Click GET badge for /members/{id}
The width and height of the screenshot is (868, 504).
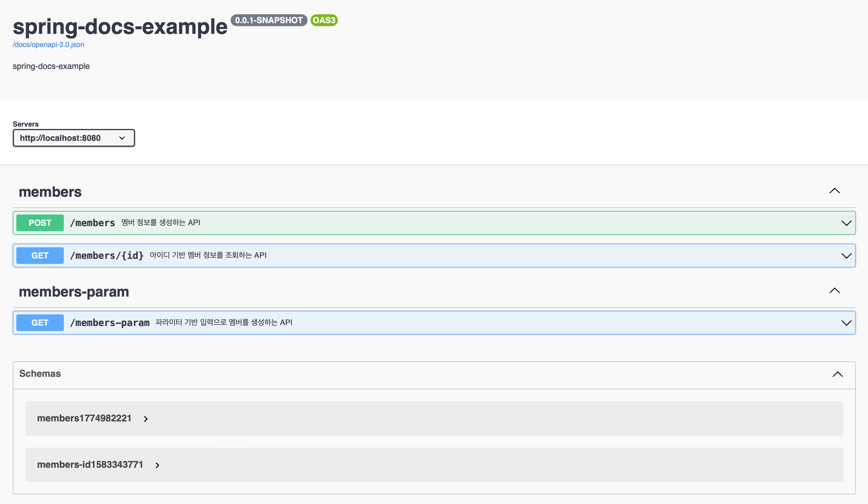40,256
